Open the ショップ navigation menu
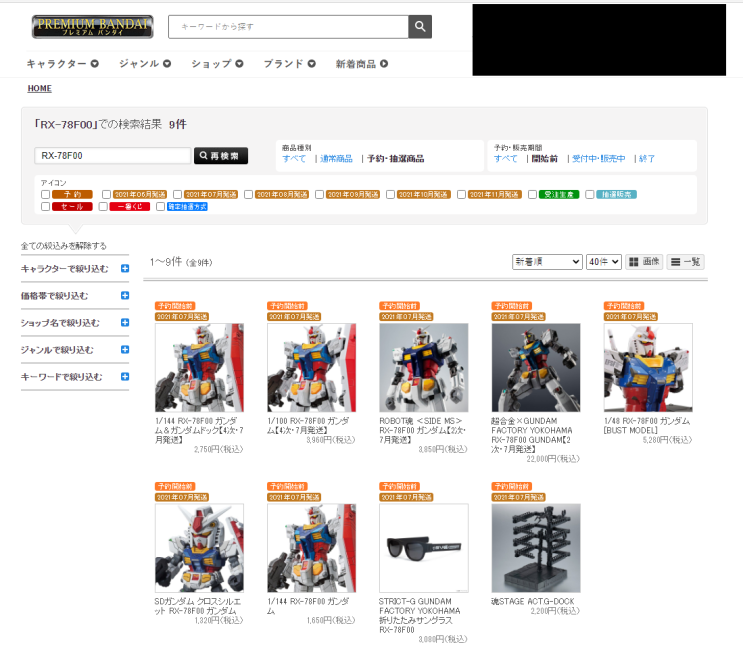This screenshot has height=653, width=743. point(217,63)
